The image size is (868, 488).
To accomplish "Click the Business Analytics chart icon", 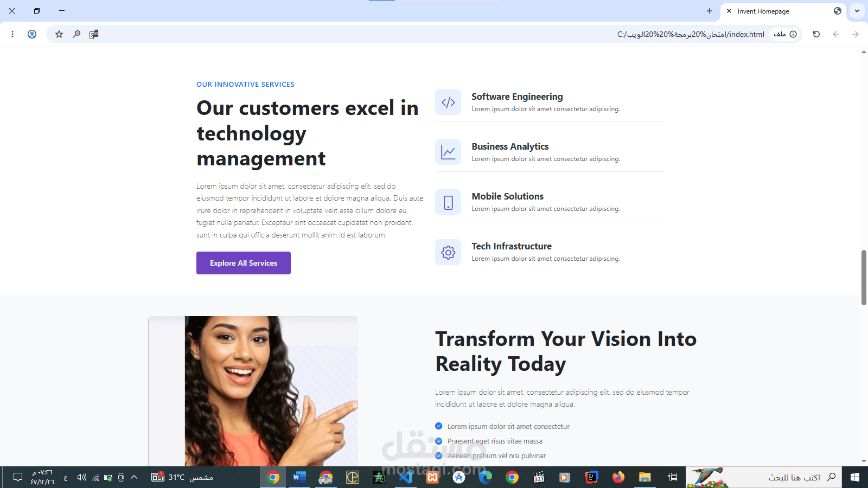I will pos(448,152).
